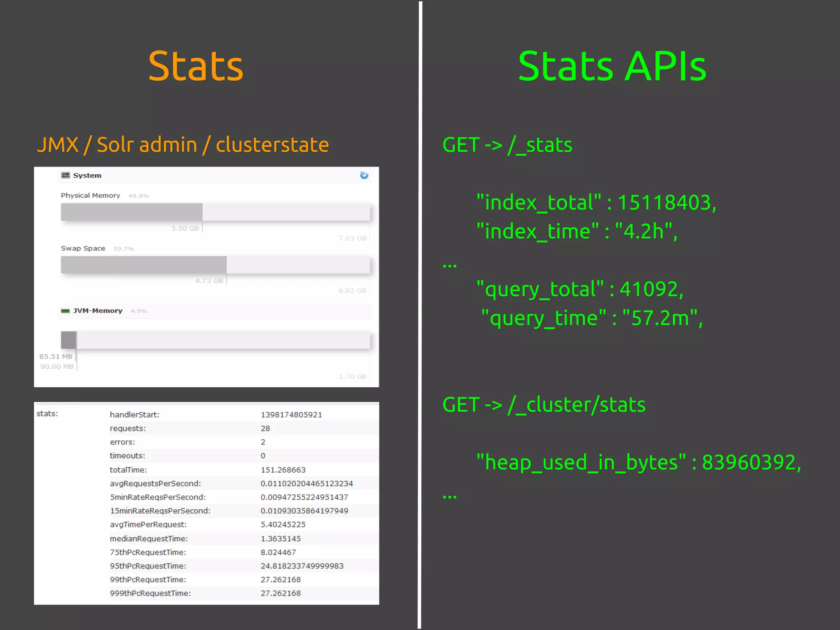Click the 'Stats APIs' green heading
840x630 pixels.
click(x=612, y=66)
